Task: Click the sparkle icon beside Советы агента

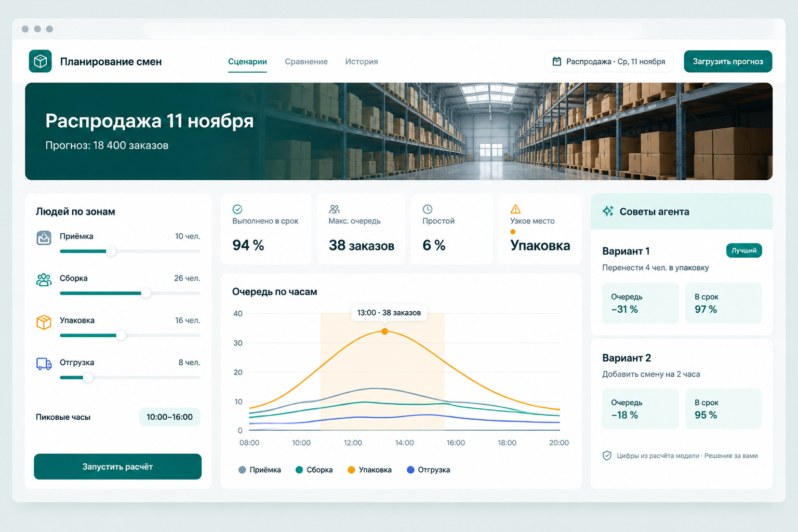Action: tap(608, 211)
